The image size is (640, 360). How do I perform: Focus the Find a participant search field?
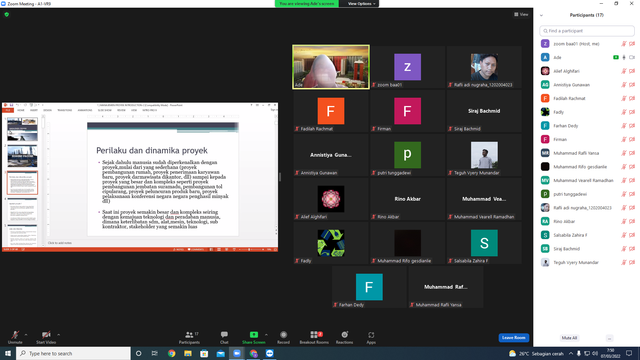click(587, 31)
